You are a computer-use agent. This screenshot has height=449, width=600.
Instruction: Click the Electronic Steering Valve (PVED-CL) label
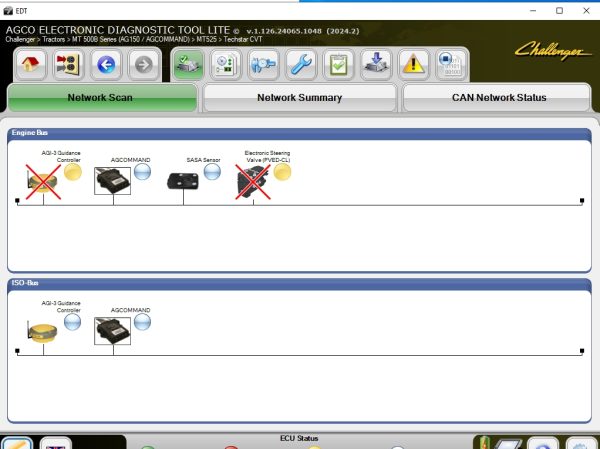point(267,156)
